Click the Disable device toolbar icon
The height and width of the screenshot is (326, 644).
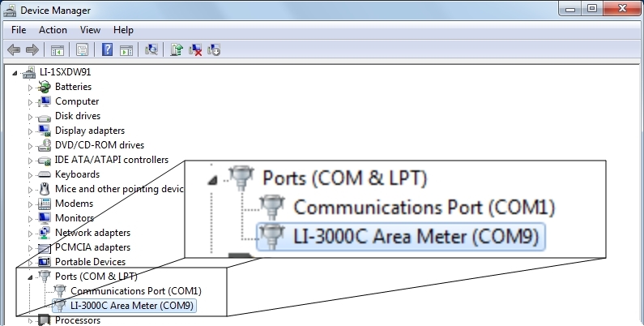[214, 50]
